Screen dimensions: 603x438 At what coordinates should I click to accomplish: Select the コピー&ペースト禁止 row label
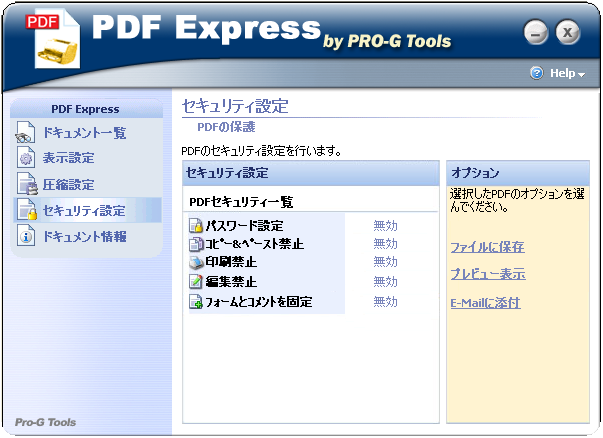click(255, 244)
